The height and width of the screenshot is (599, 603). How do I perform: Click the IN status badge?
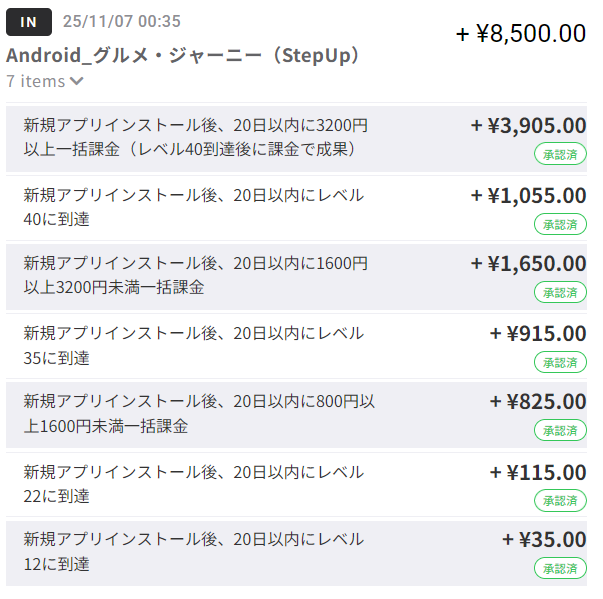pyautogui.click(x=29, y=21)
